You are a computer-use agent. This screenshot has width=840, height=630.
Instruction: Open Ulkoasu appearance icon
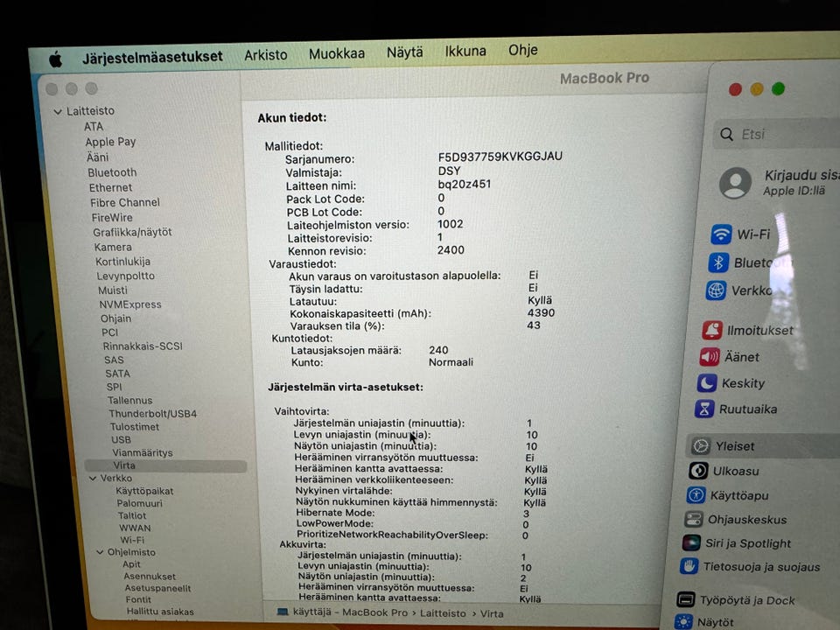(698, 471)
